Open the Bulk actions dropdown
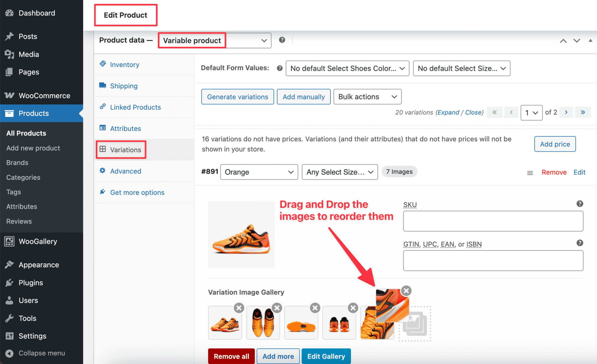The height and width of the screenshot is (364, 597). 367,96
